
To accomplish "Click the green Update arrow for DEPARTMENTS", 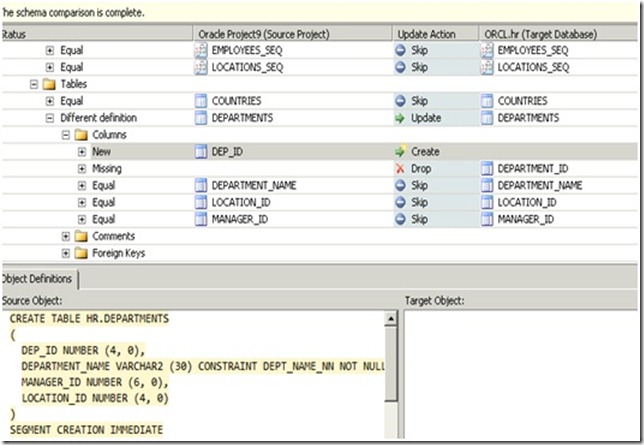I will (x=400, y=118).
